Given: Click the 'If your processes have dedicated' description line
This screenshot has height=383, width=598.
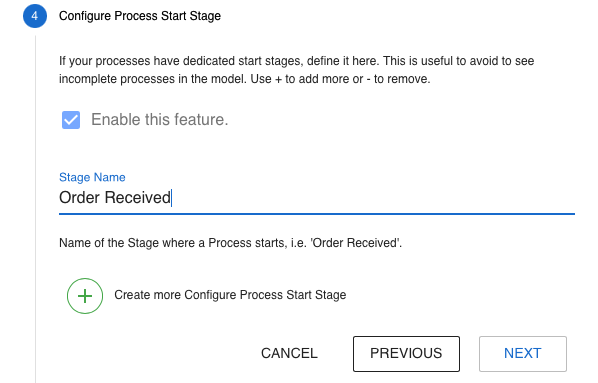Looking at the screenshot, I should [297, 61].
